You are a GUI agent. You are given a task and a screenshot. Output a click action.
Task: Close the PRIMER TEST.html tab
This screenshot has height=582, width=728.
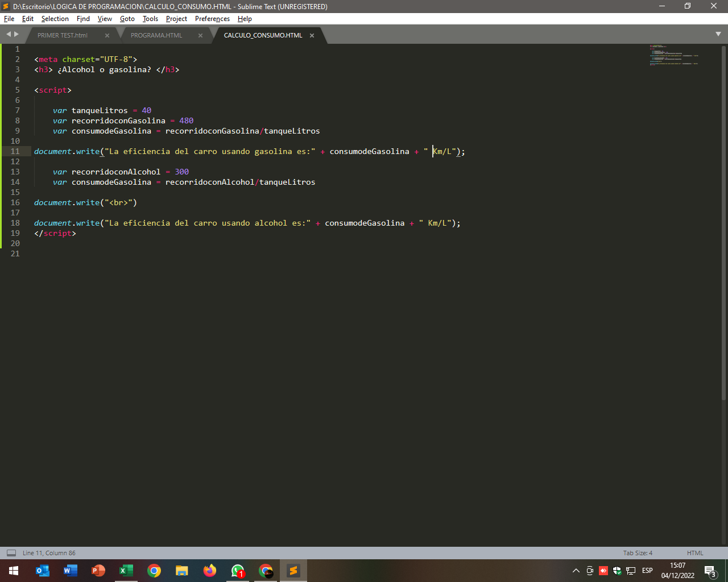(107, 35)
